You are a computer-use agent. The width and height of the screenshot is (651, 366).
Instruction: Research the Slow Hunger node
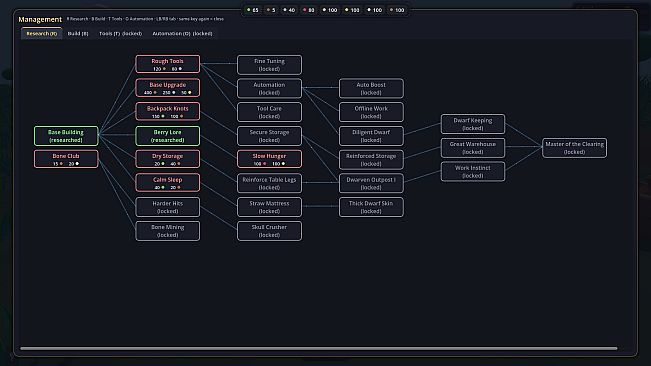point(269,159)
